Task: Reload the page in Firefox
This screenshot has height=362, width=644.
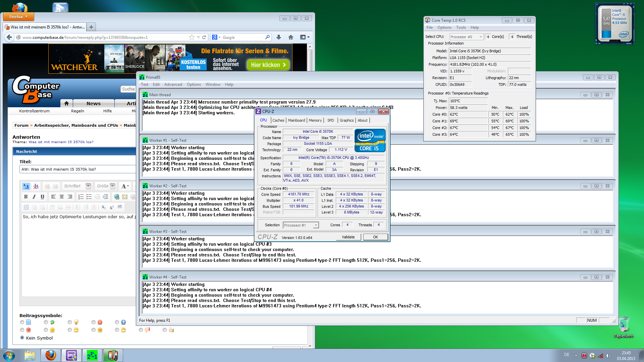Action: 204,37
